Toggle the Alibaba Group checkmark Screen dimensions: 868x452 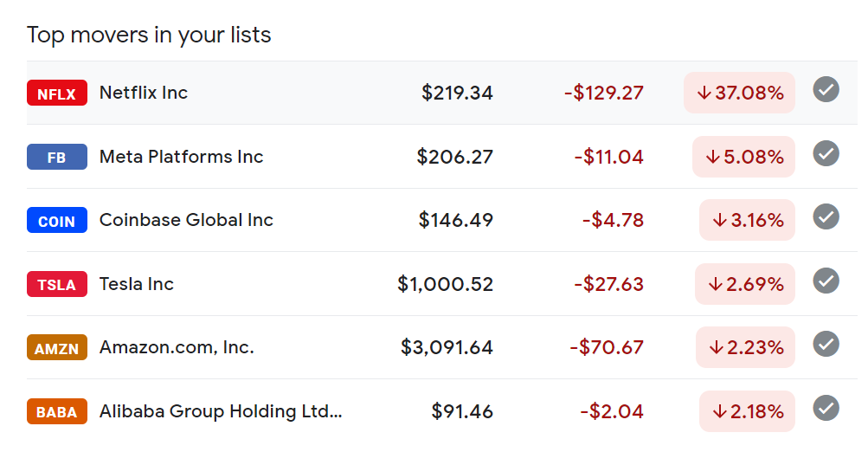pyautogui.click(x=826, y=408)
